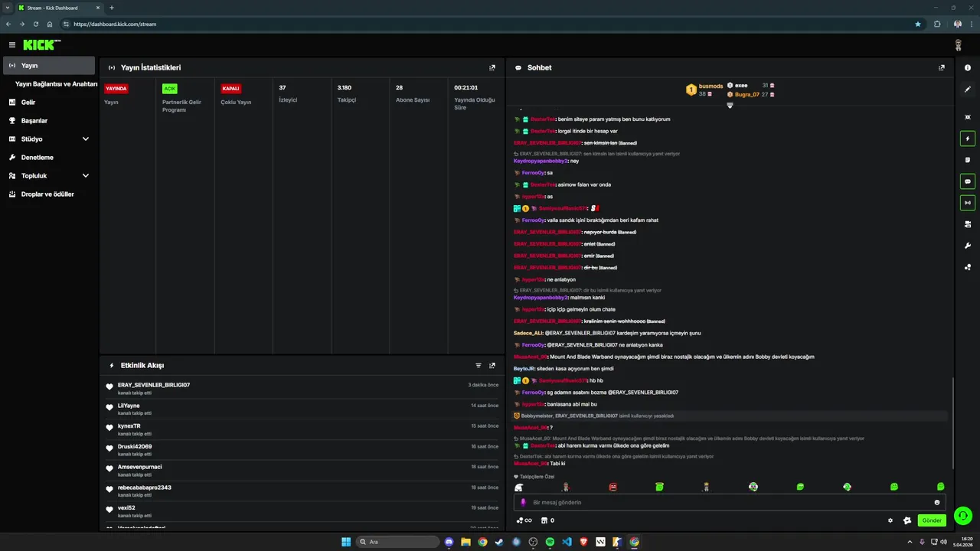Click the puzzle-piece icon next to Gönder
Viewport: 980px width, 551px height.
tap(907, 520)
